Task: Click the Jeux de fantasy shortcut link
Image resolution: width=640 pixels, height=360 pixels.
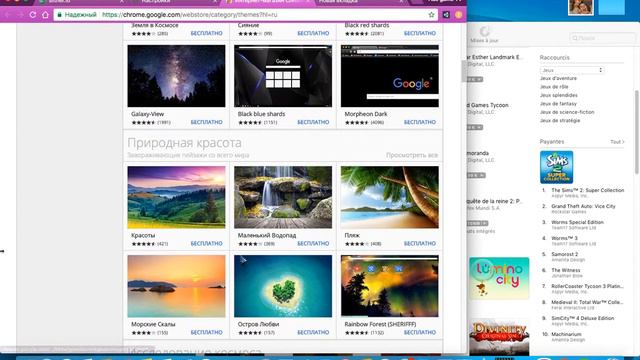Action: coord(558,104)
